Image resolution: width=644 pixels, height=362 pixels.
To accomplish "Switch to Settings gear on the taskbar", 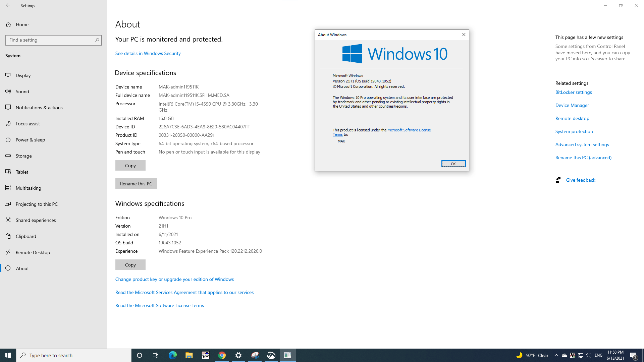I will pos(238,355).
